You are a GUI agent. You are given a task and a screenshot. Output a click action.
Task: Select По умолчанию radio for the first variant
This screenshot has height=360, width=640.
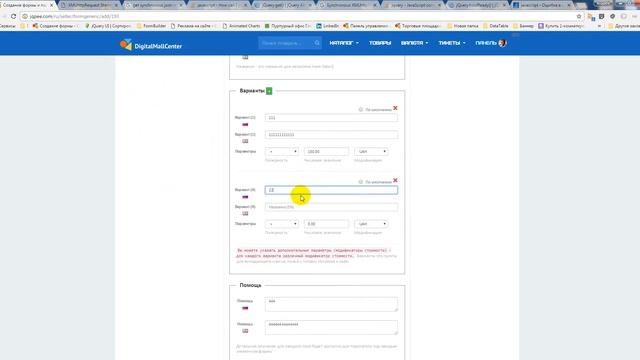[x=361, y=109]
